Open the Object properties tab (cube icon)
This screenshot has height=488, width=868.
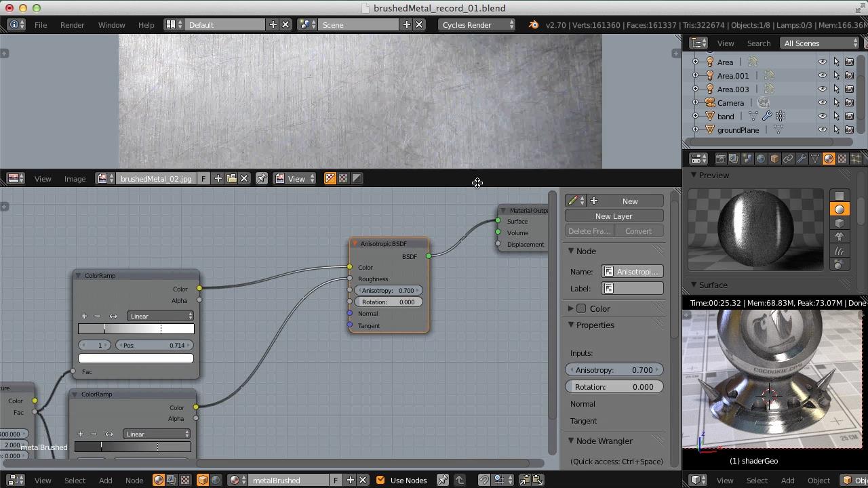click(774, 159)
